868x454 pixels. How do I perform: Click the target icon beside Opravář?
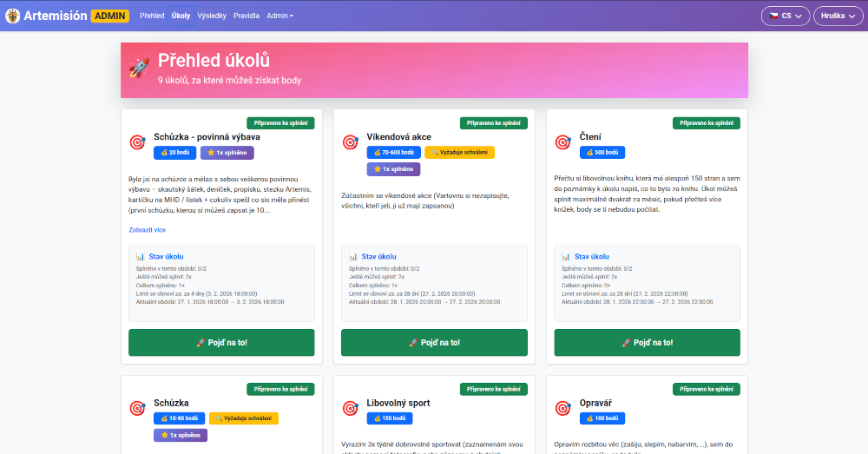(x=562, y=408)
